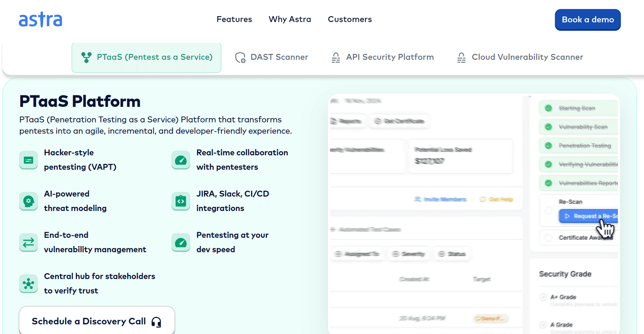
Task: Click the Vulnerability Scan green checkmark
Action: click(548, 127)
